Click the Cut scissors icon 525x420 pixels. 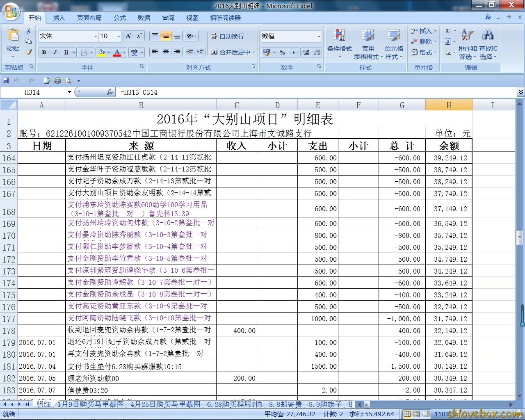tap(28, 31)
